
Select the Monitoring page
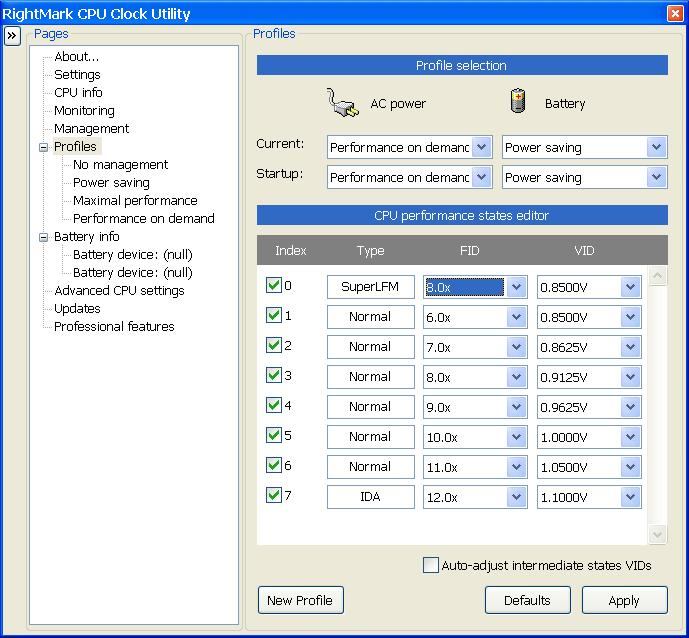pos(84,111)
